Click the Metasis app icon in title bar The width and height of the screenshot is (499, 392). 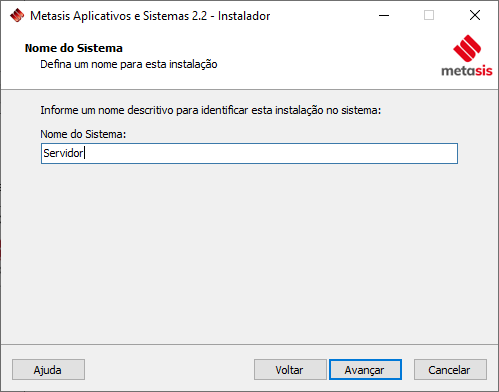(x=17, y=15)
